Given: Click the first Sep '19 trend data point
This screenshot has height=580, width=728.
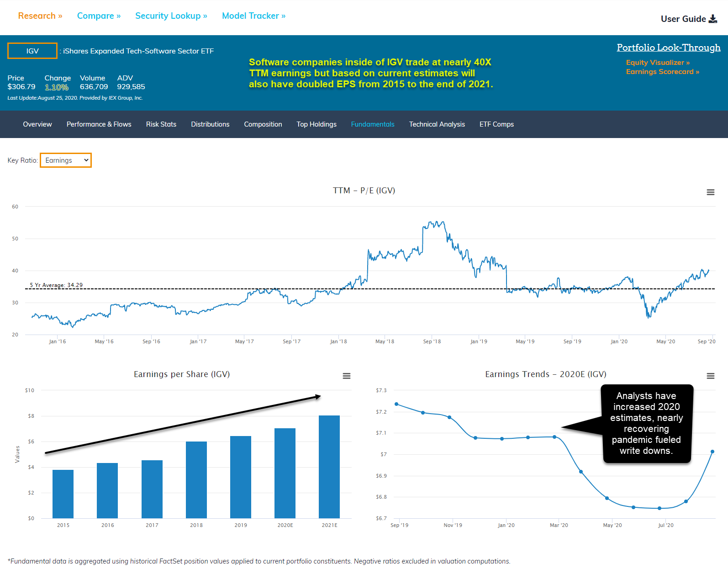Looking at the screenshot, I should pyautogui.click(x=396, y=404).
